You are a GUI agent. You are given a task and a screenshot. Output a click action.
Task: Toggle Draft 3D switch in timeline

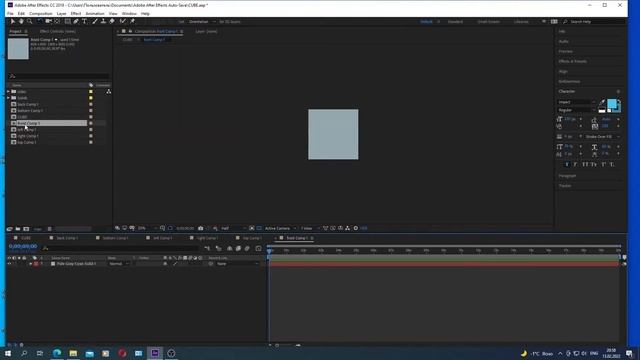click(x=218, y=248)
